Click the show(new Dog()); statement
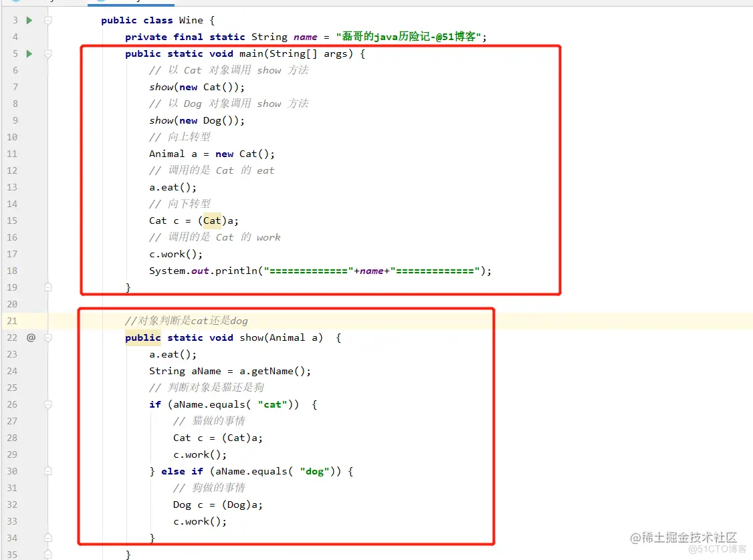Image resolution: width=753 pixels, height=560 pixels. click(x=197, y=120)
